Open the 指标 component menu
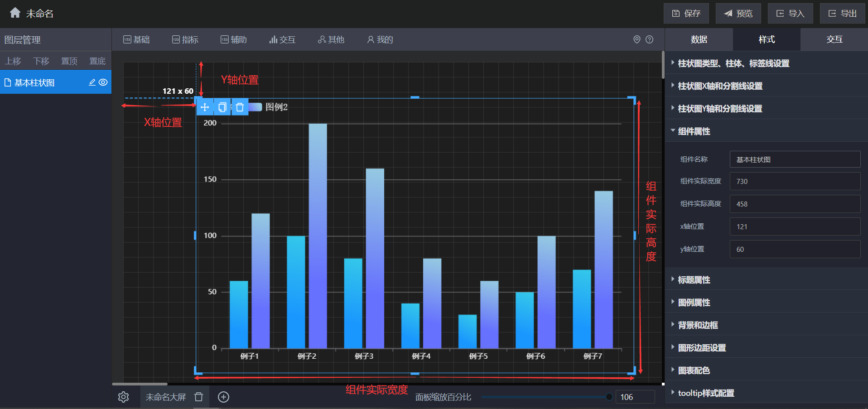The height and width of the screenshot is (409, 868). [185, 40]
